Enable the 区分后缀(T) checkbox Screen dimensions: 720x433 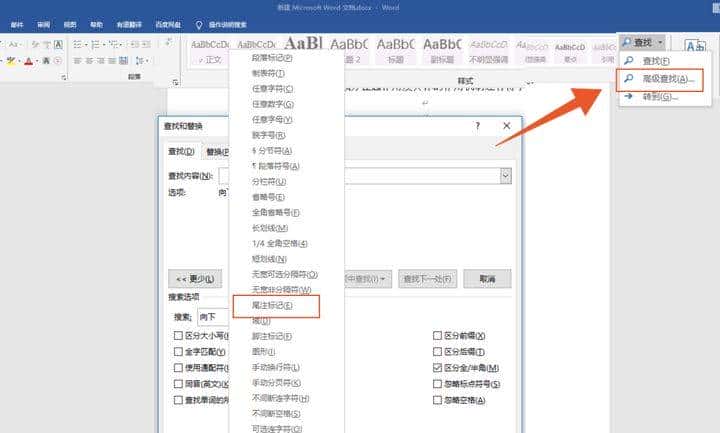(437, 351)
